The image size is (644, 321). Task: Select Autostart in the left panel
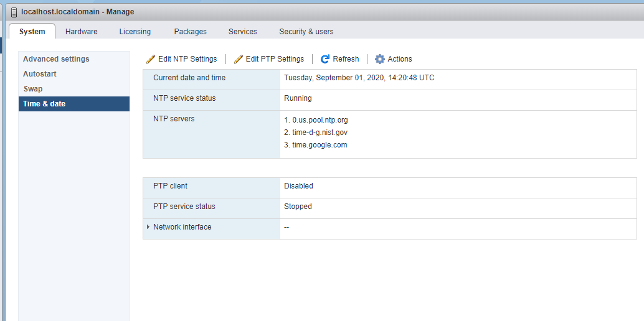point(40,74)
